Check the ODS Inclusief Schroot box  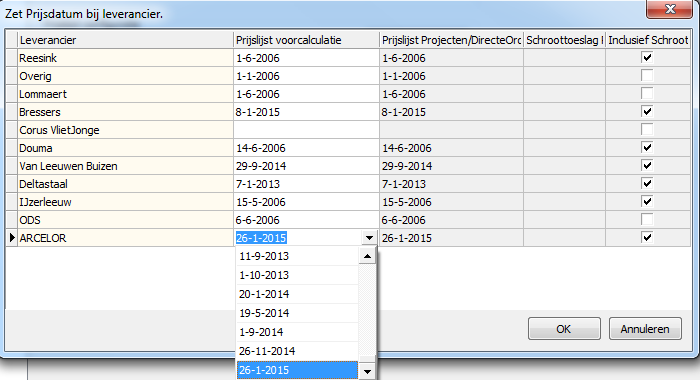coord(647,219)
